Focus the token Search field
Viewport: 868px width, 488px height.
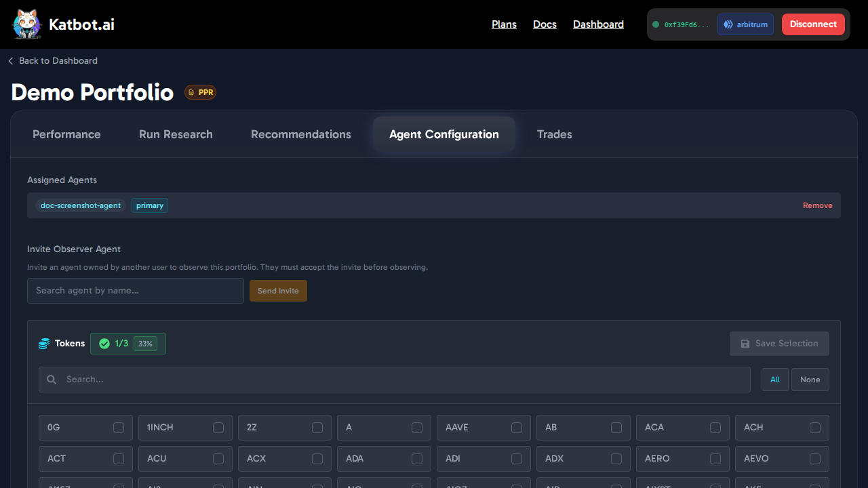(395, 380)
